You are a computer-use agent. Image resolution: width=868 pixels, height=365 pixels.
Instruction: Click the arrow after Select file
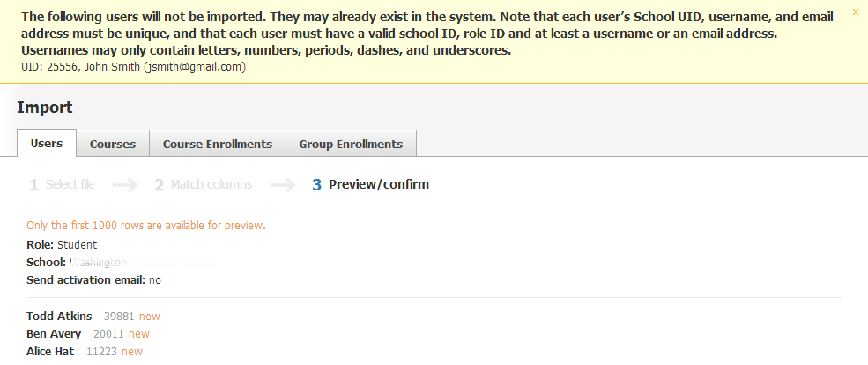click(x=125, y=185)
